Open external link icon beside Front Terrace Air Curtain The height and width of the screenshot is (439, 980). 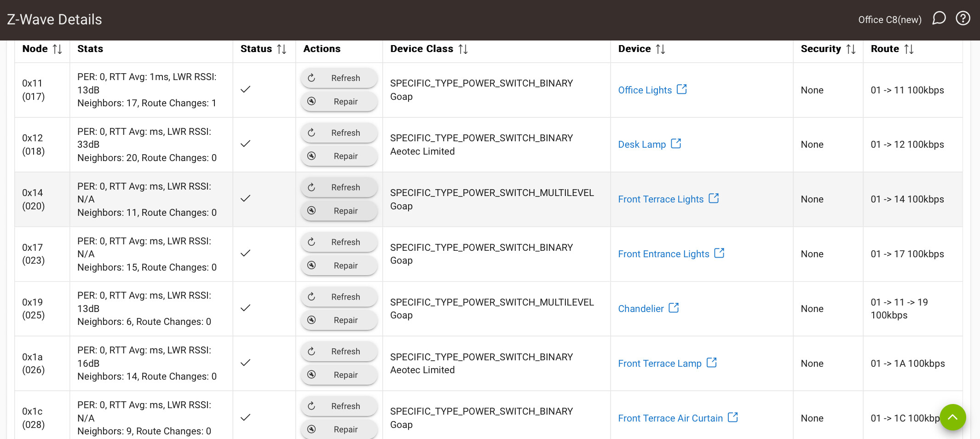733,417
